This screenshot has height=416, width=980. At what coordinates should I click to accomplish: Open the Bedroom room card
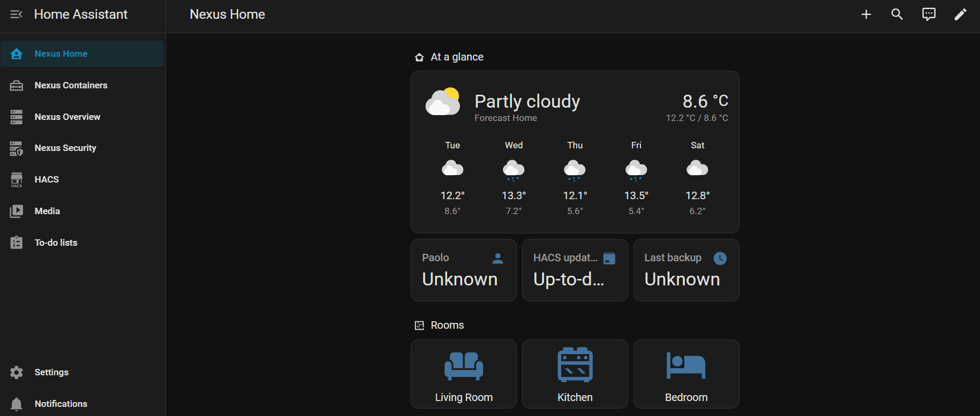coord(686,374)
